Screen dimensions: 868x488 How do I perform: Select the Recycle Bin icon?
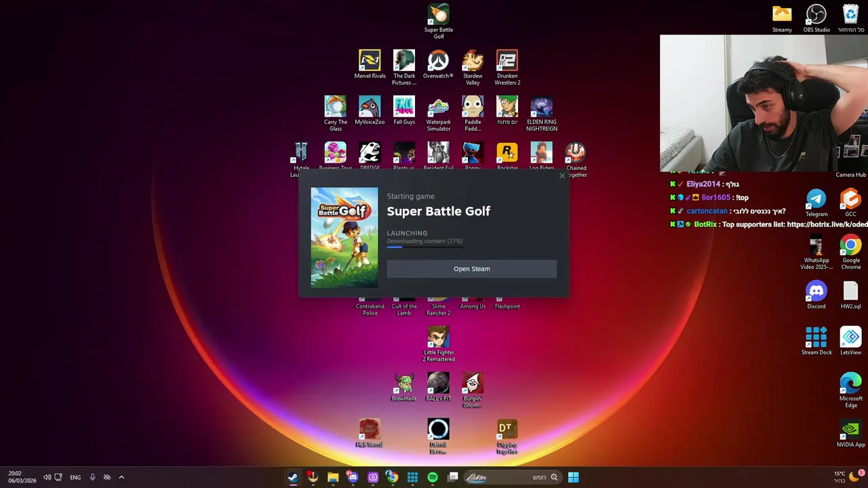850,18
